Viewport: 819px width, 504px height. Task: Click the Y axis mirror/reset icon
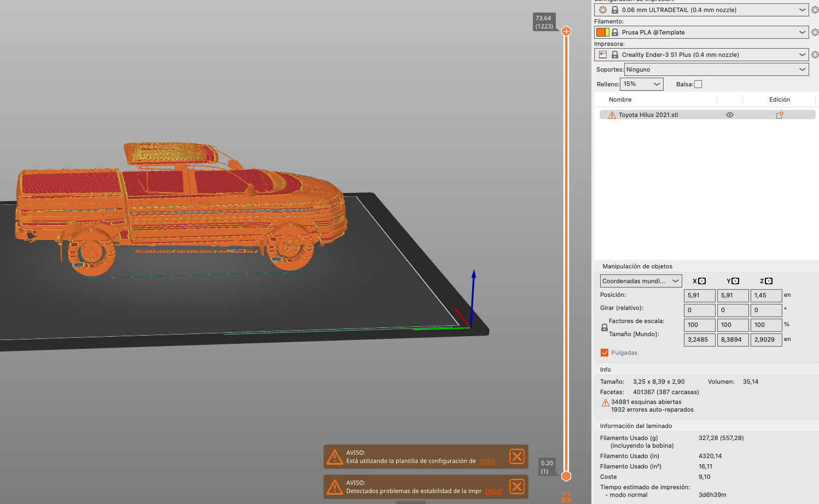(735, 281)
